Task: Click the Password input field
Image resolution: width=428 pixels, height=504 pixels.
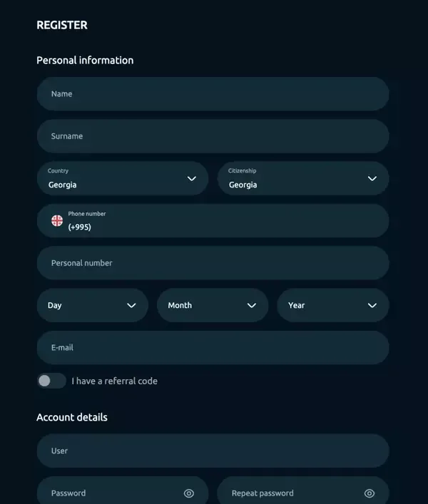Action: (111, 493)
